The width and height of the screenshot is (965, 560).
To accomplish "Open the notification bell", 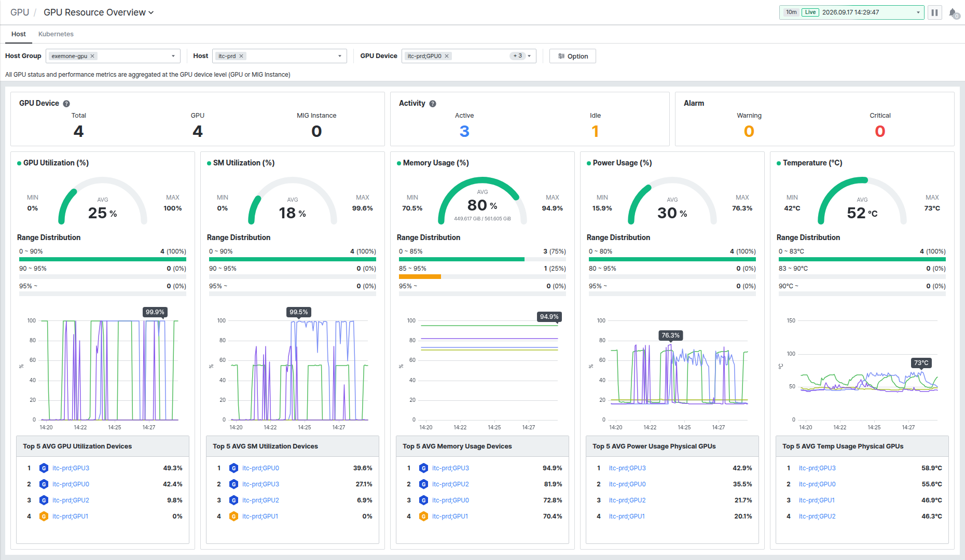I will pyautogui.click(x=954, y=12).
